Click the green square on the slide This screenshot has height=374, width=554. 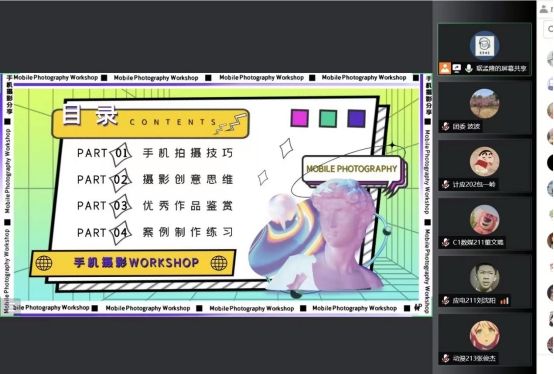point(328,118)
